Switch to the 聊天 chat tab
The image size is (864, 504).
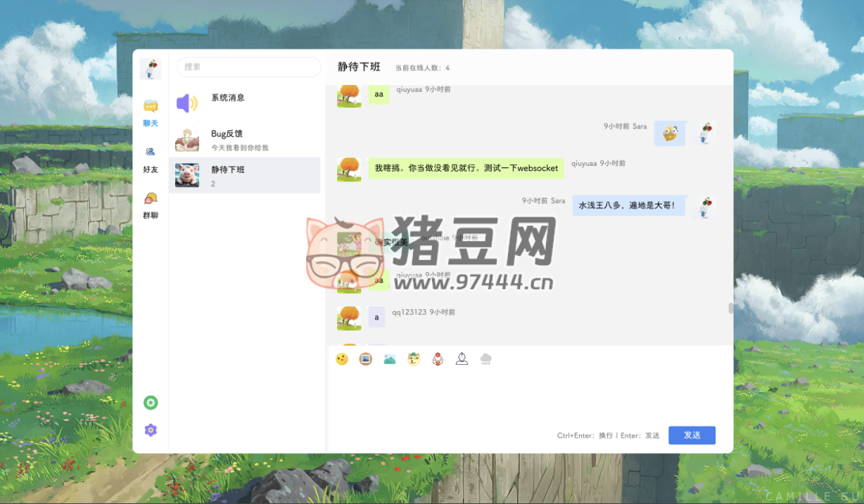151,112
